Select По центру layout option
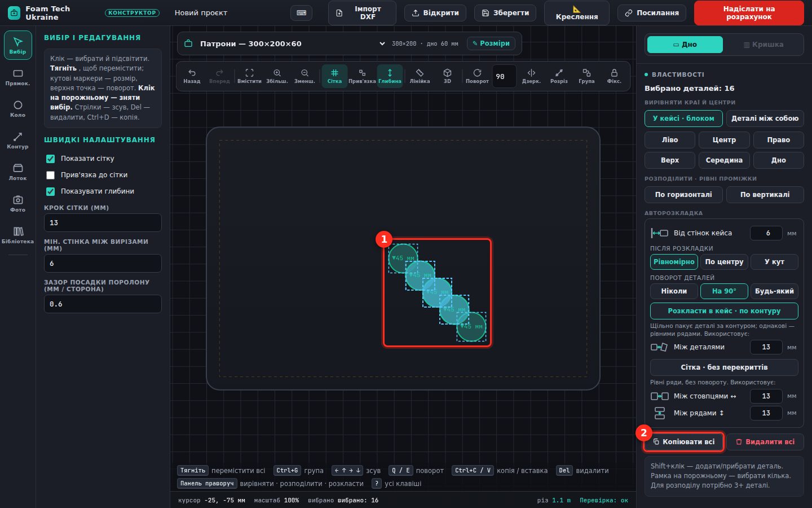The image size is (812, 508). pyautogui.click(x=724, y=262)
